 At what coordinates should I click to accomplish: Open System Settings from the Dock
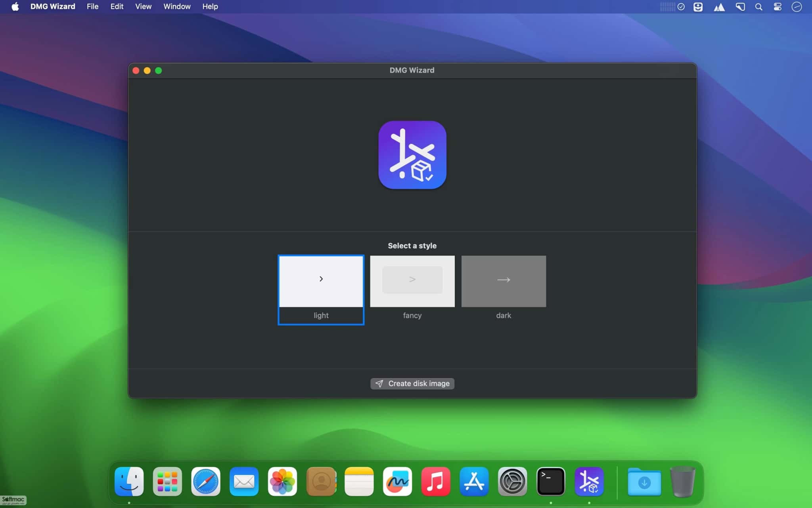point(512,481)
